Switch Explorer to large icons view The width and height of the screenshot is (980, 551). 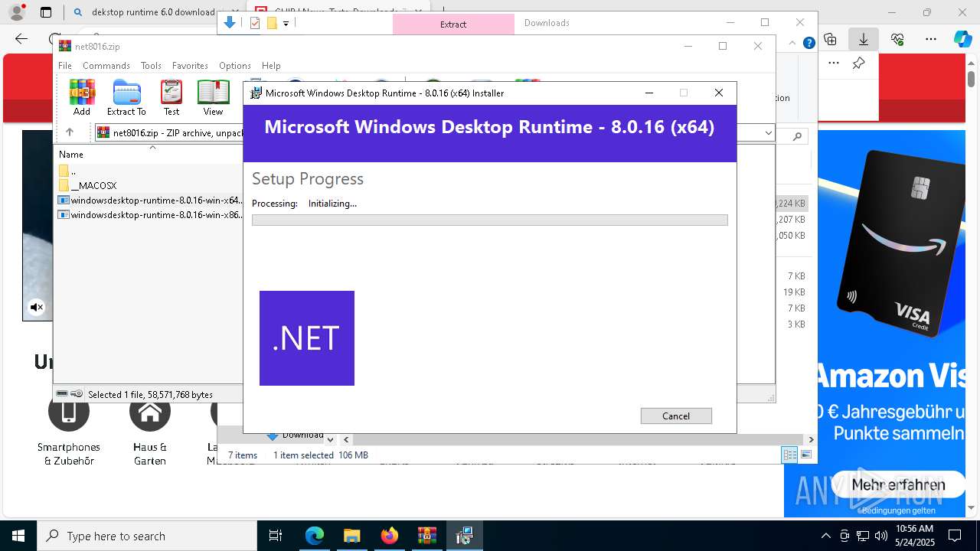click(x=806, y=455)
